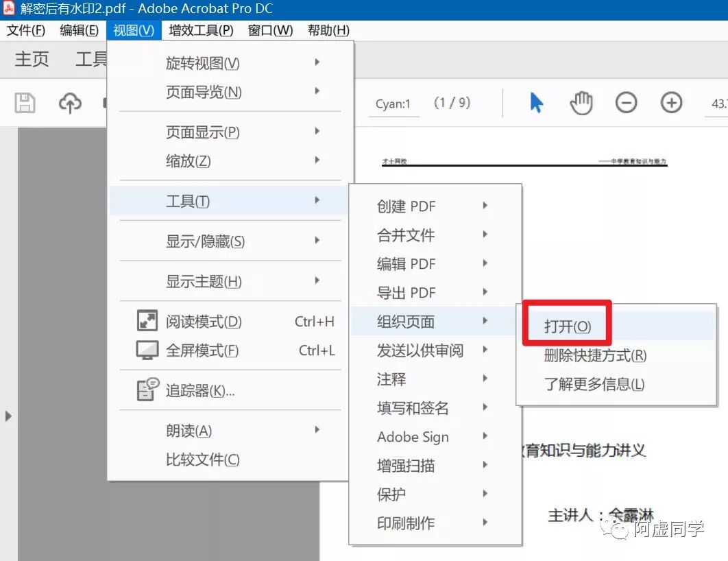Open the 编辑(E) menu

point(80,31)
